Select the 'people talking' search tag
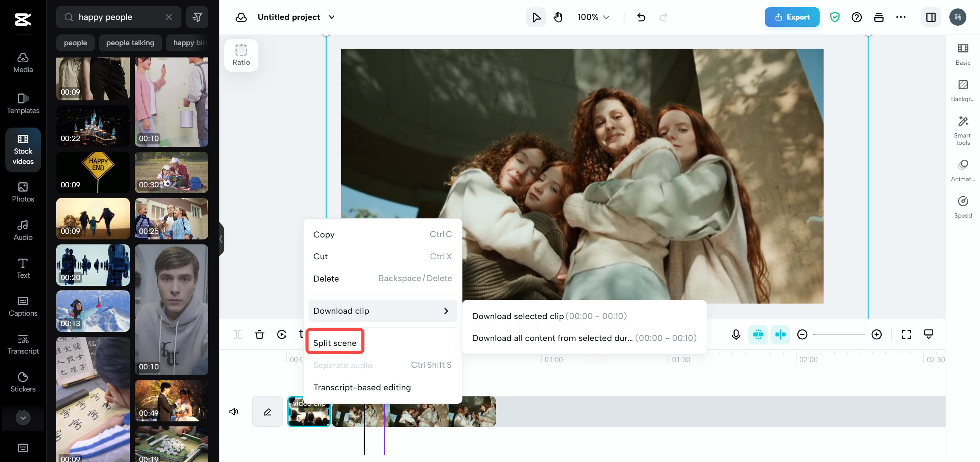The image size is (980, 462). [x=130, y=43]
